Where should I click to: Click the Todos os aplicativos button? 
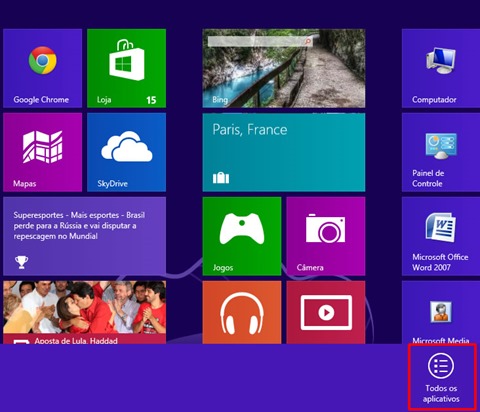pyautogui.click(x=441, y=378)
